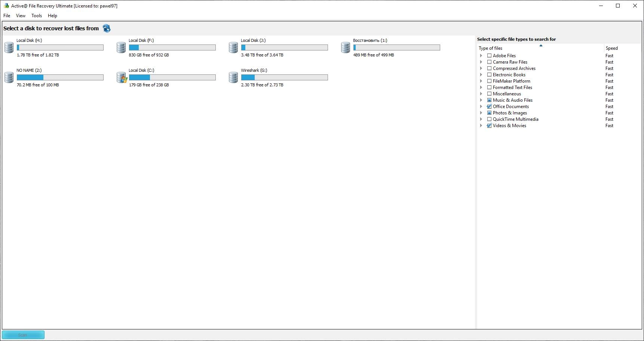The width and height of the screenshot is (644, 341).
Task: Select the Local Disk (H:) drive icon
Action: click(9, 47)
